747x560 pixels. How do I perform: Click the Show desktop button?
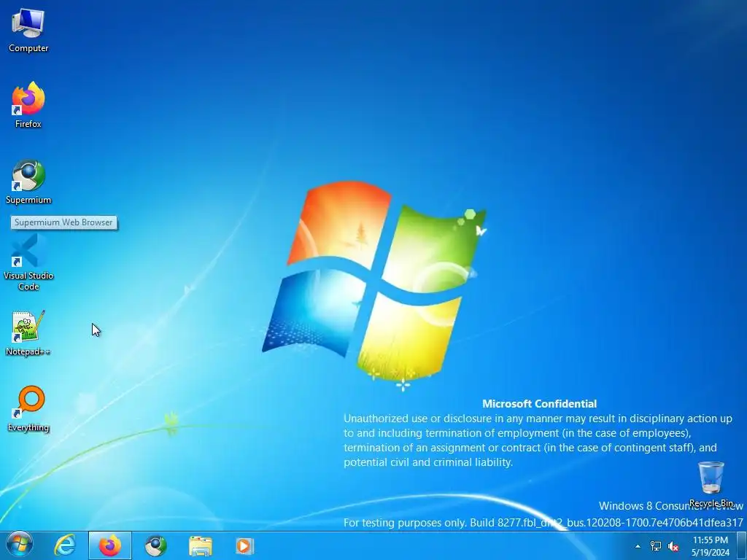742,545
